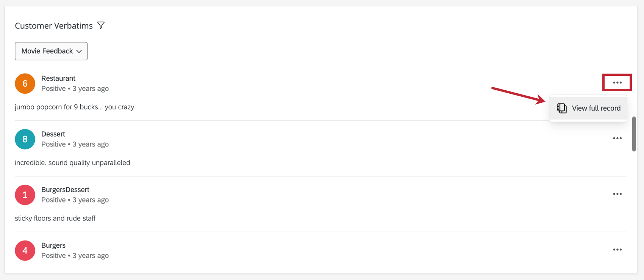
Task: Click the Burgers topic name
Action: 53,245
